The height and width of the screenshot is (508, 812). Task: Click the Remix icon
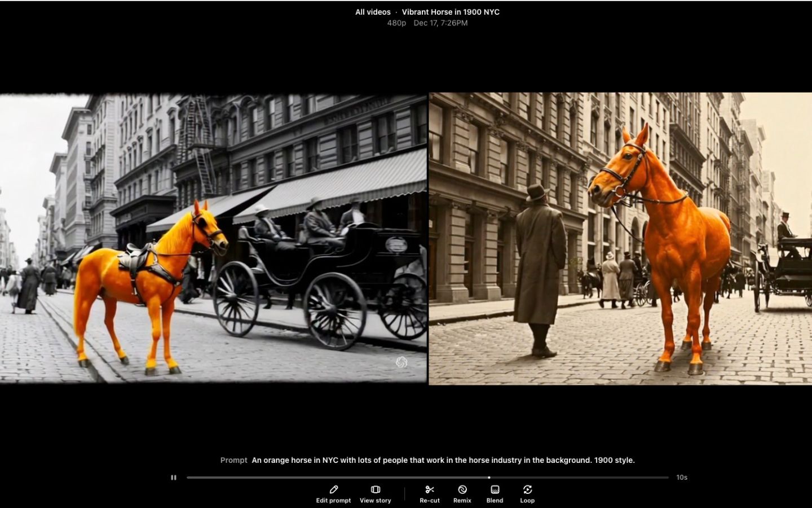462,490
